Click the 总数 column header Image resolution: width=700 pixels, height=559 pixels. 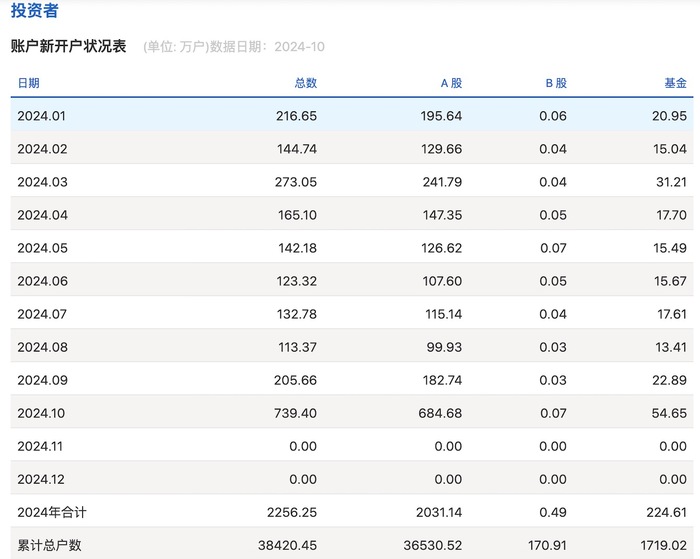[x=305, y=83]
